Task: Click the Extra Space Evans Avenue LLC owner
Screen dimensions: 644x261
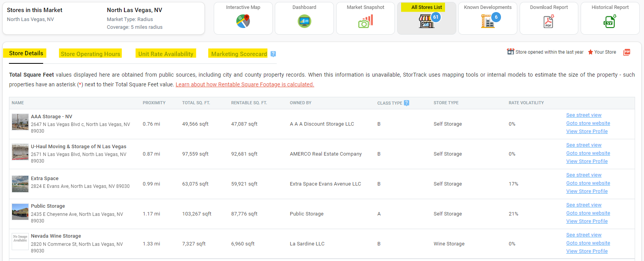Action: point(325,184)
